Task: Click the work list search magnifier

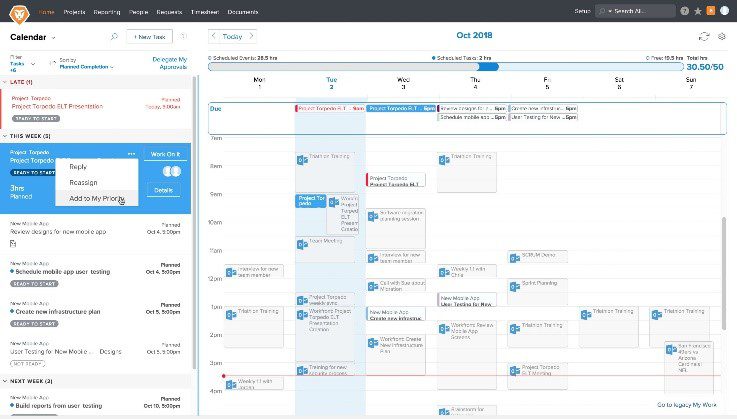Action: pos(114,37)
